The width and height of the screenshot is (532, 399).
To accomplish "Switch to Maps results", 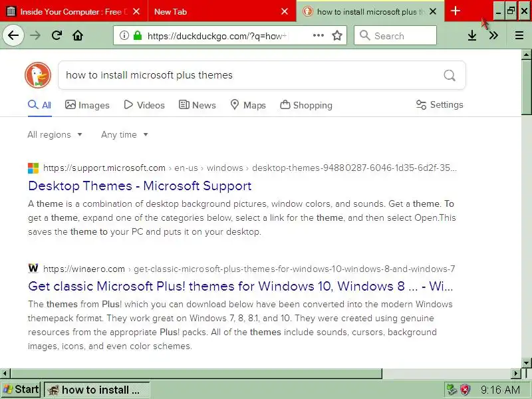I will [248, 105].
